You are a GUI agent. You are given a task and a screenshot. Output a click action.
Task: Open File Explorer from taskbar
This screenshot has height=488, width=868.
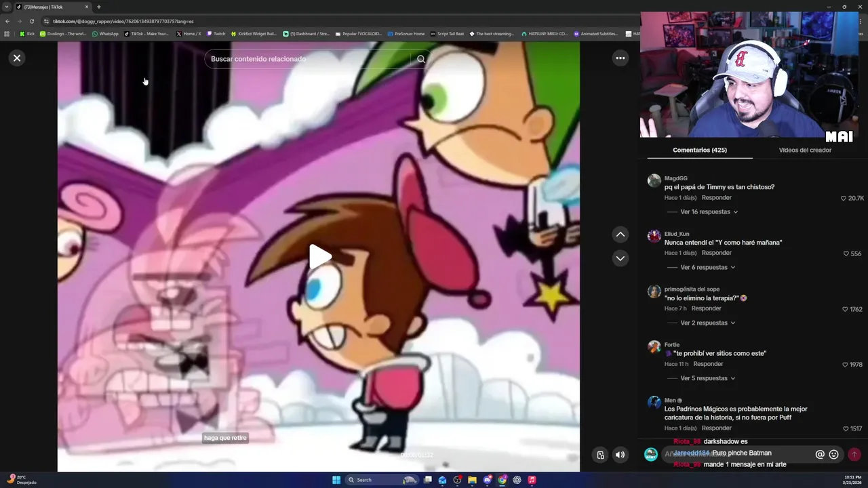click(472, 480)
